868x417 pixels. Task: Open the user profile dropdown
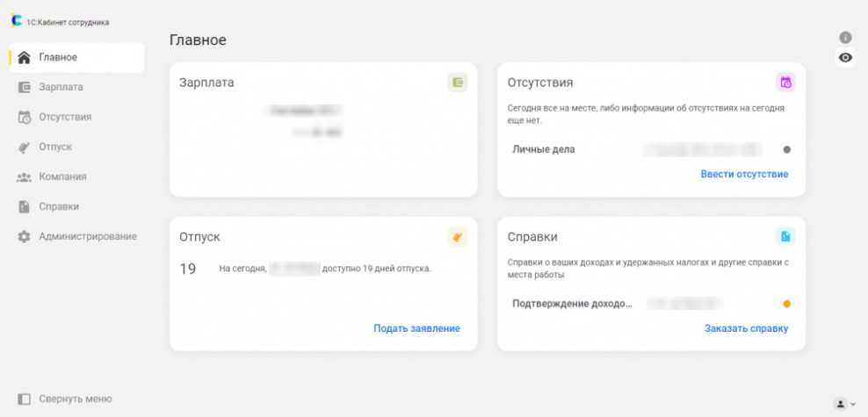[x=844, y=403]
